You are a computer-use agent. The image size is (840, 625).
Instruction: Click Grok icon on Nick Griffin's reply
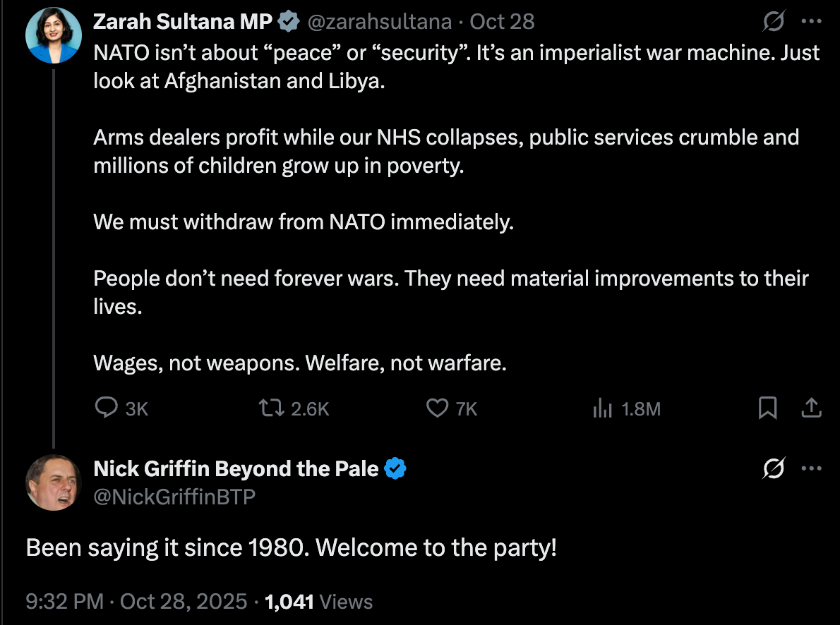point(774,468)
